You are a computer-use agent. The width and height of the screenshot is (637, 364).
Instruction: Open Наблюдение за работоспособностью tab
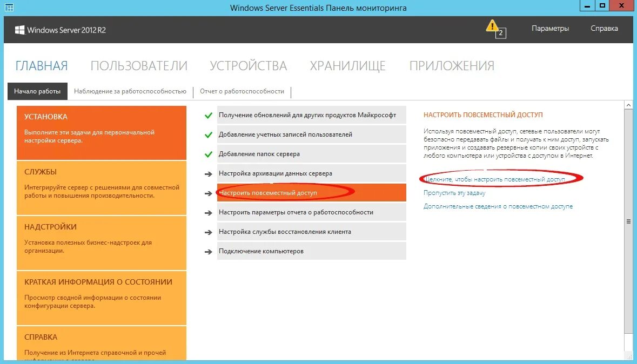pyautogui.click(x=130, y=91)
